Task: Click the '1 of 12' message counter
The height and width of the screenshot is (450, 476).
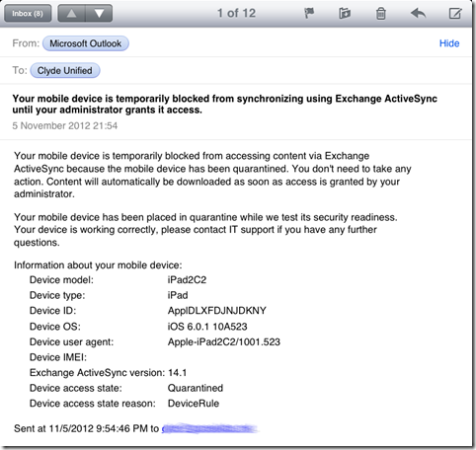Action: (x=236, y=13)
